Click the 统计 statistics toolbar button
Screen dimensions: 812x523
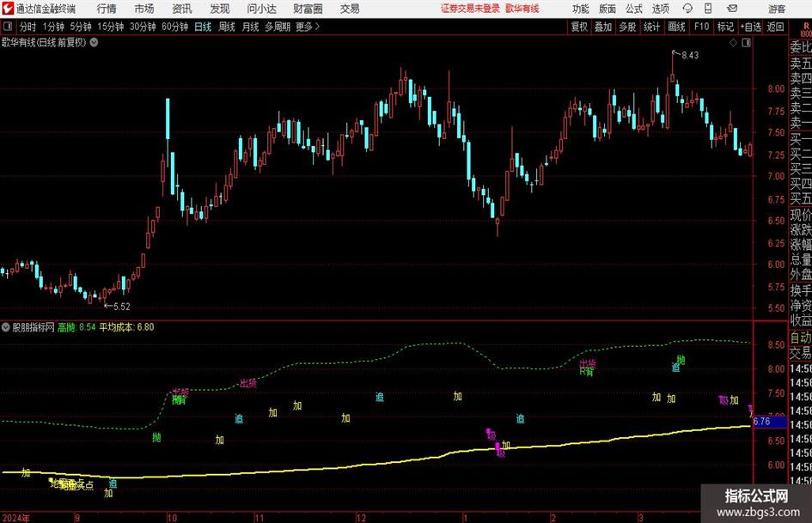tap(651, 27)
